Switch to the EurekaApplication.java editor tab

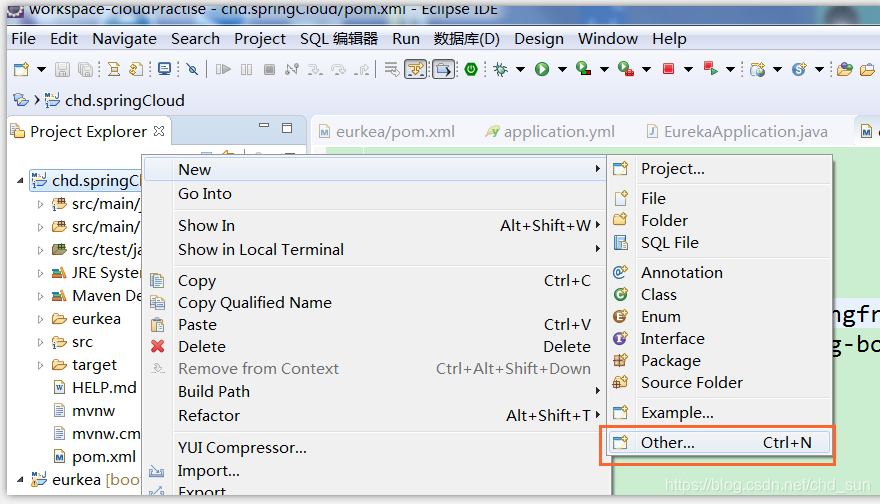click(x=737, y=131)
